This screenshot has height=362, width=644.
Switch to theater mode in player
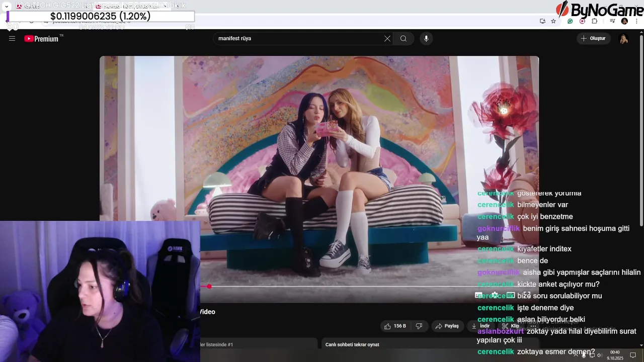click(511, 295)
